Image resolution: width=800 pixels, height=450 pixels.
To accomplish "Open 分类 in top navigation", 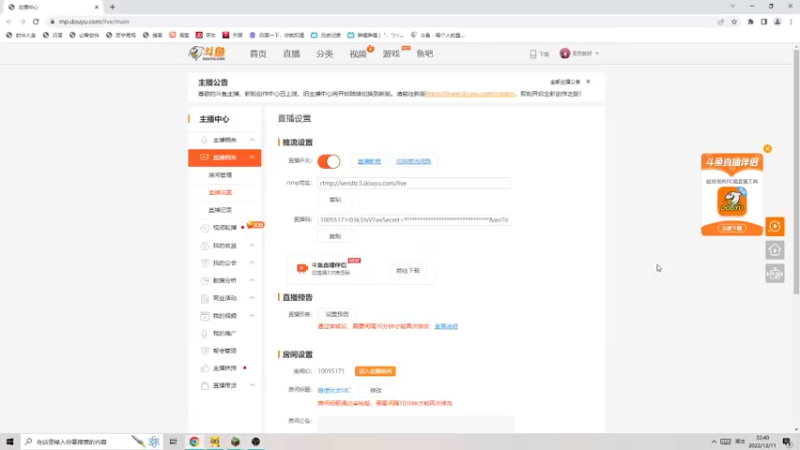I will pyautogui.click(x=324, y=54).
